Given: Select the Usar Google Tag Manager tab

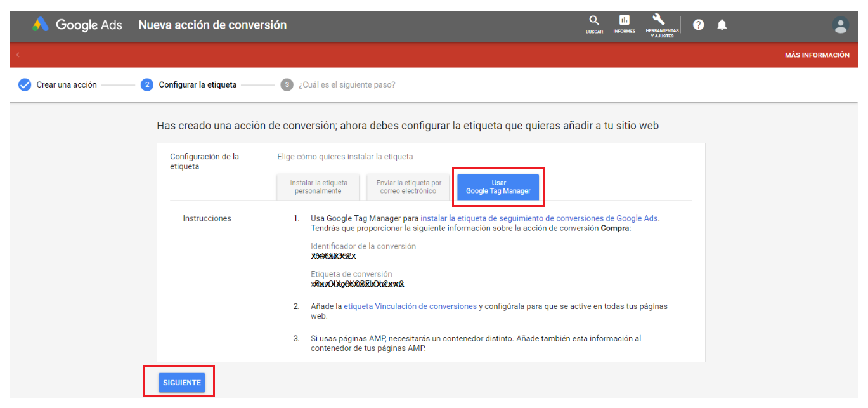Looking at the screenshot, I should [x=498, y=187].
